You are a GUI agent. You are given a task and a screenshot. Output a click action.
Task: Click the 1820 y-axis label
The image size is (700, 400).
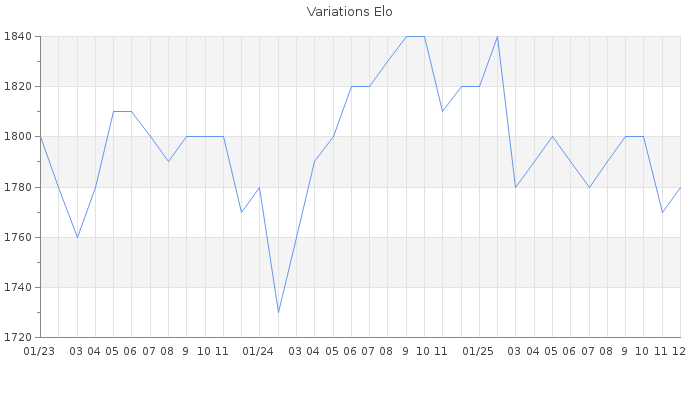pyautogui.click(x=17, y=87)
